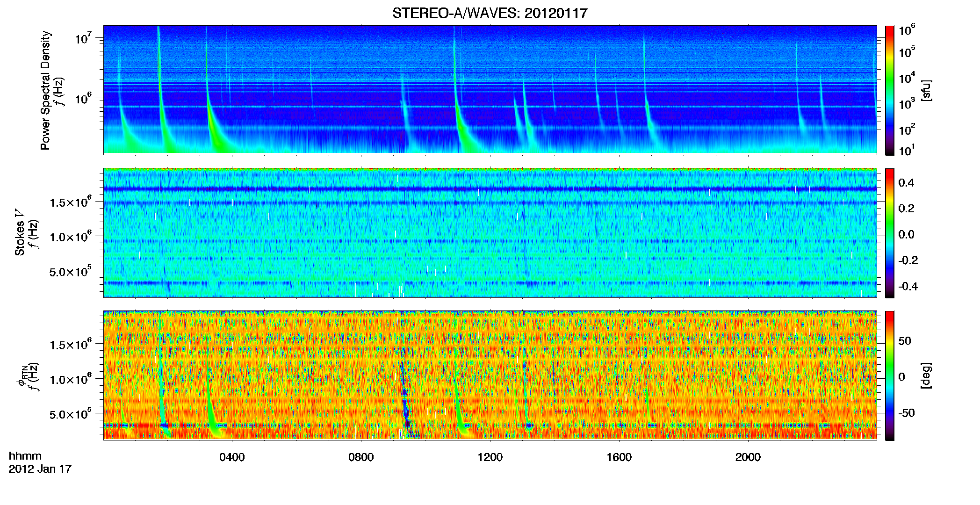This screenshot has height=505, width=980.
Task: Click the 0800 time tick label
Action: [361, 457]
